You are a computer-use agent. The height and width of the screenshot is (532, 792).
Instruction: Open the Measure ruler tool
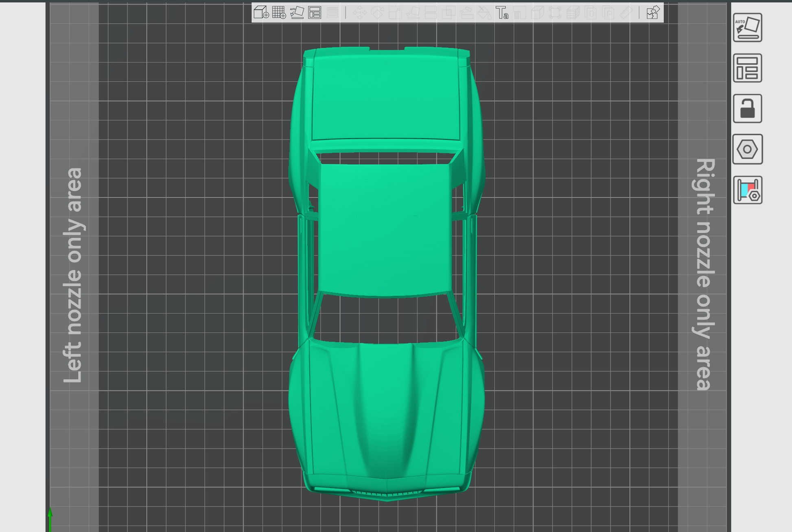coord(626,13)
